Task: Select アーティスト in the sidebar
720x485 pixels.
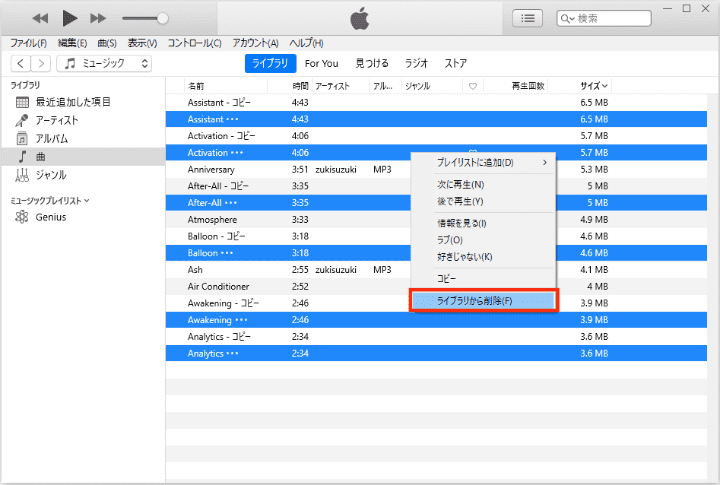Action: point(83,120)
